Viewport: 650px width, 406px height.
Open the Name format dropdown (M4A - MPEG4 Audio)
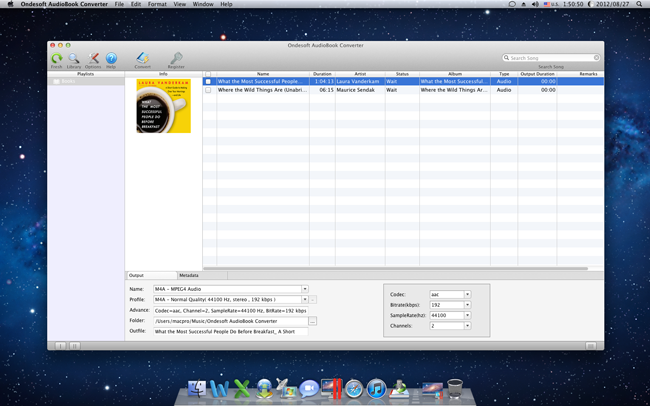pyautogui.click(x=305, y=289)
